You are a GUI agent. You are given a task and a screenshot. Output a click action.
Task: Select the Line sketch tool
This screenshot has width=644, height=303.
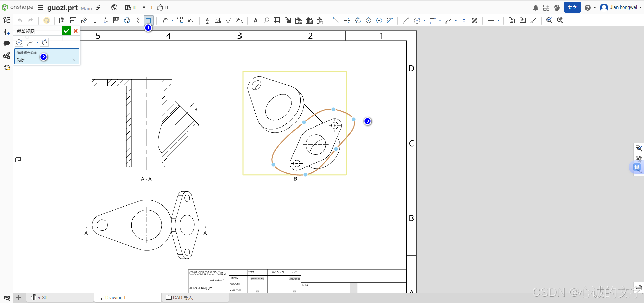point(406,20)
